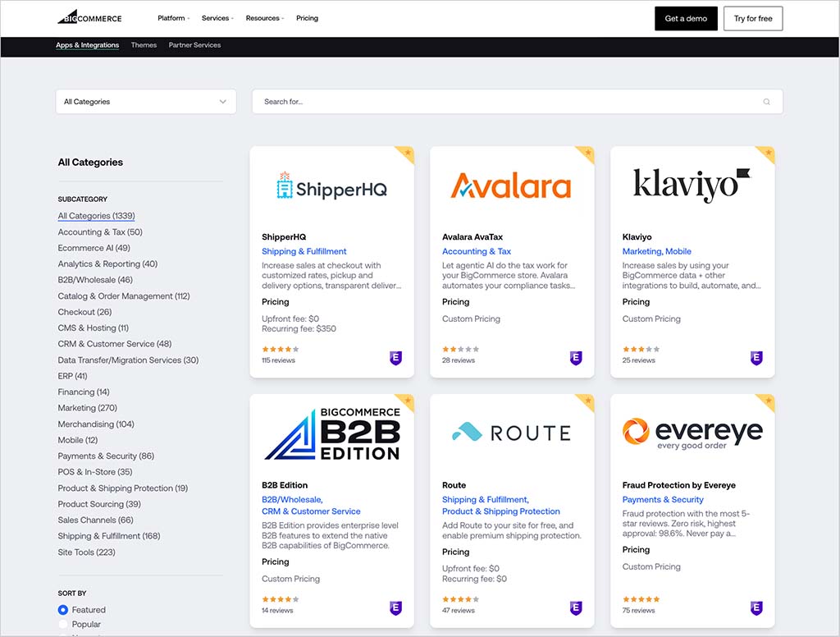Click the Try for free button
The height and width of the screenshot is (637, 840).
(753, 18)
